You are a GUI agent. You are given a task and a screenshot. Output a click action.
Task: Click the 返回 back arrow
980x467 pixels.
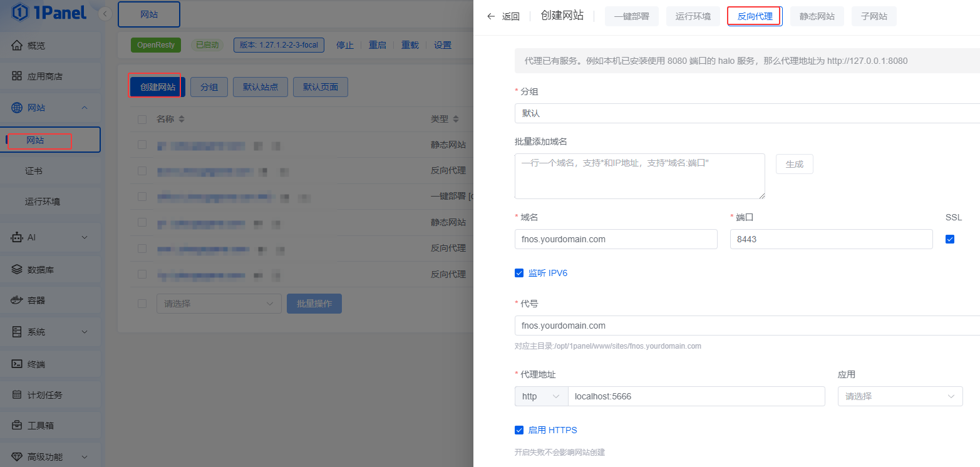coord(491,16)
